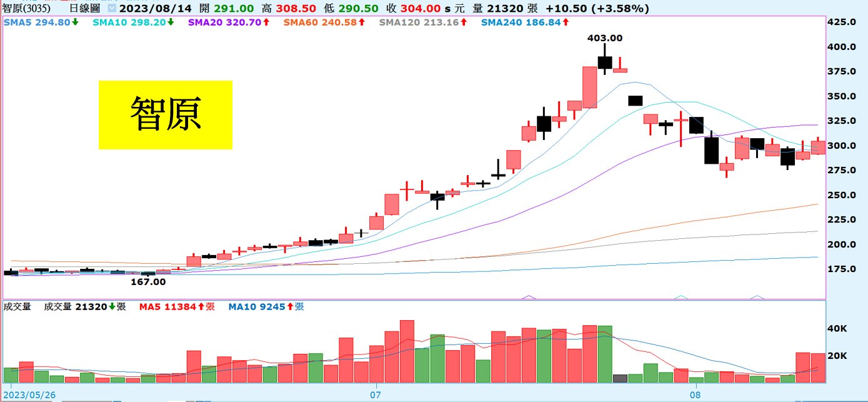Click the red up arrow beside SMA120
The image size is (868, 402).
(463, 23)
